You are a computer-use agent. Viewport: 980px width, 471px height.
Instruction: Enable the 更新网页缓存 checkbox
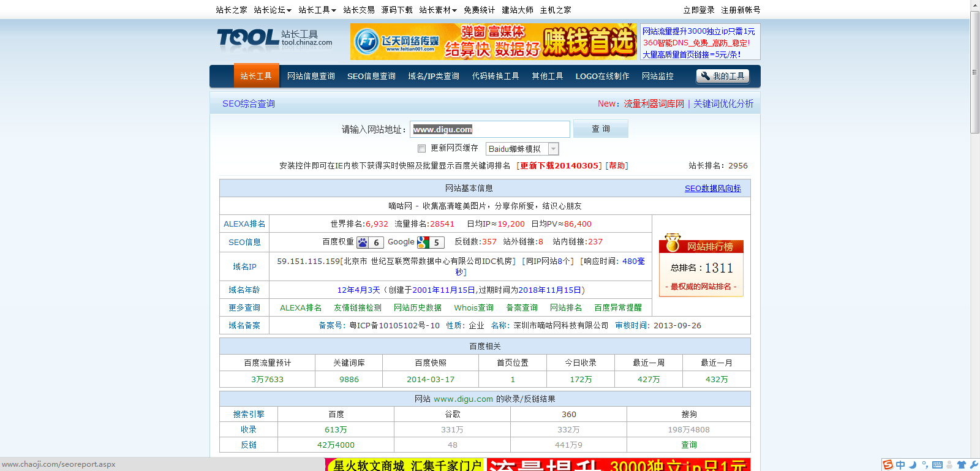(421, 148)
